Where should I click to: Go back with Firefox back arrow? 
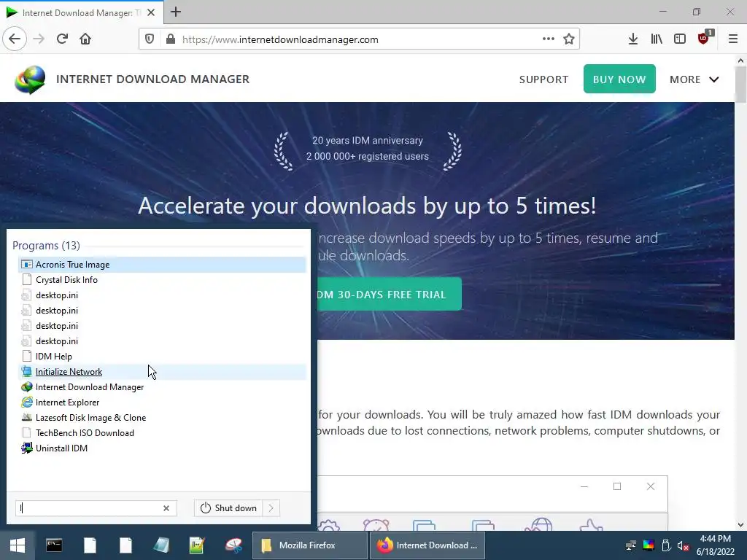tap(15, 39)
